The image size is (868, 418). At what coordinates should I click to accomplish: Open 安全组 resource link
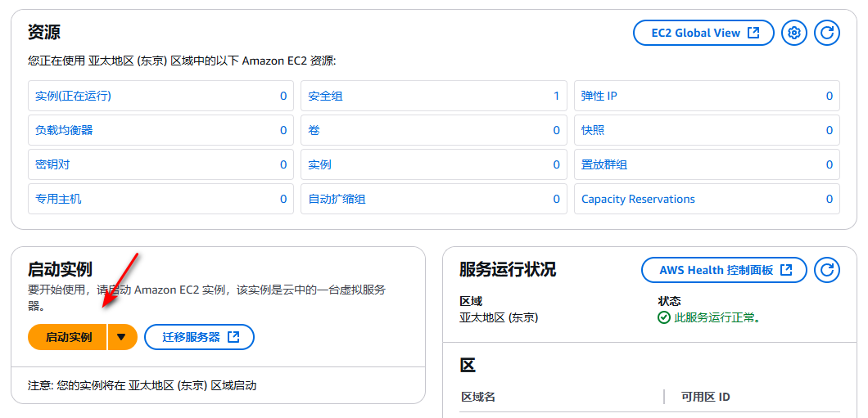click(325, 96)
